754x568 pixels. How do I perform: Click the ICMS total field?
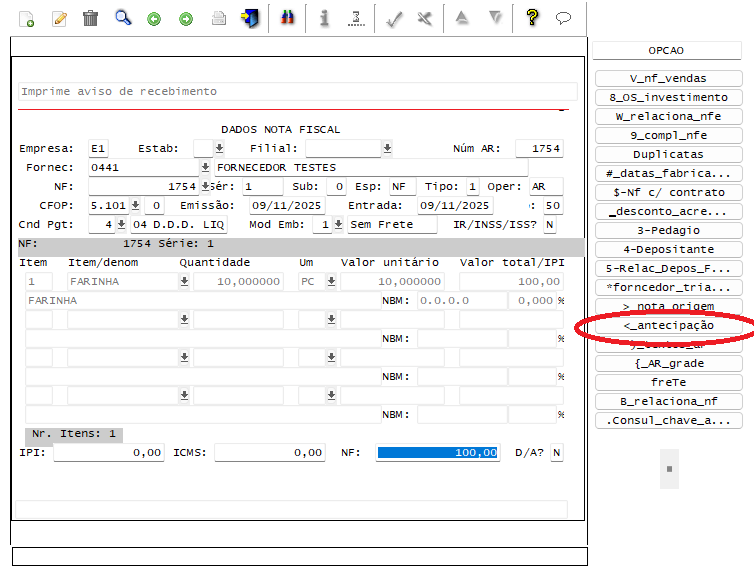[270, 453]
